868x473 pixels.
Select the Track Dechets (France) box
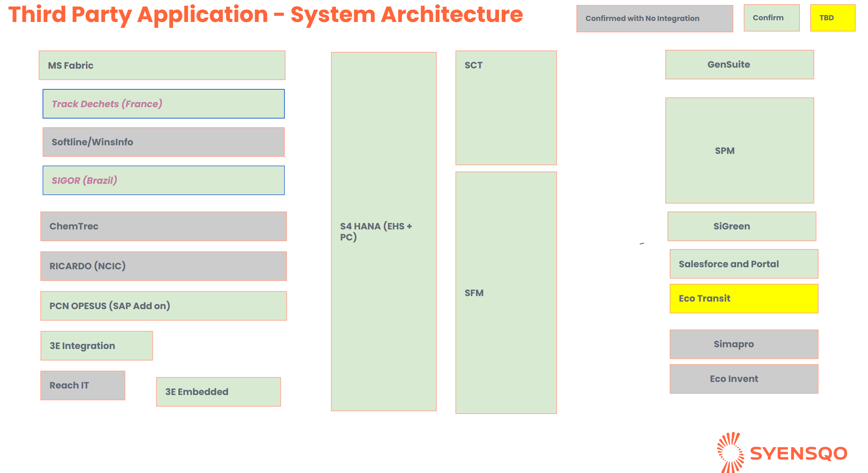click(164, 104)
